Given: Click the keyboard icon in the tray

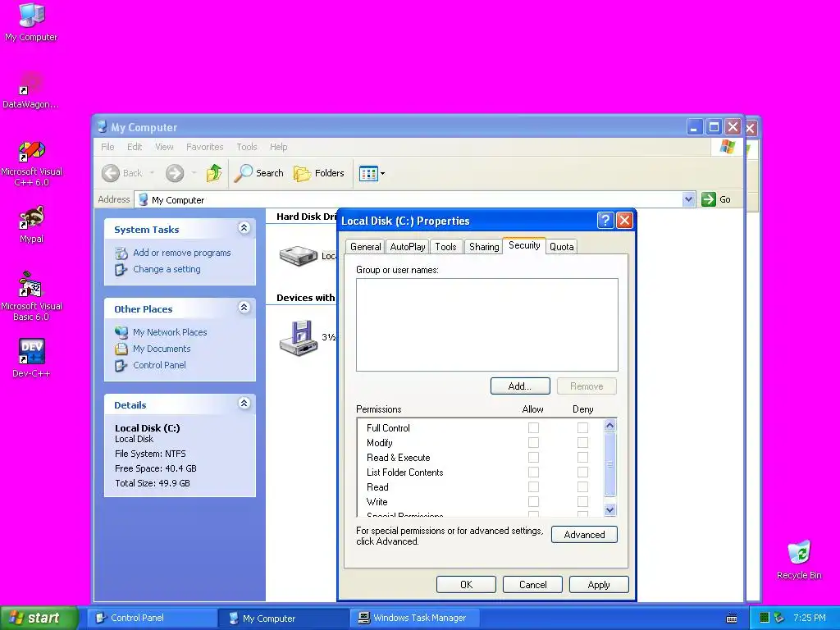Looking at the screenshot, I should [x=731, y=619].
